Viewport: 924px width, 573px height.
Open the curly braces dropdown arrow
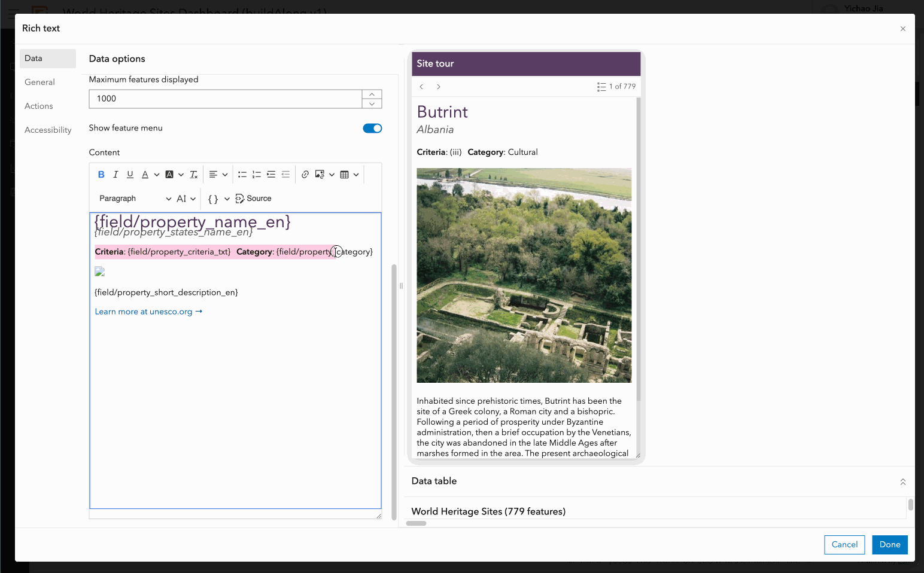(x=227, y=199)
